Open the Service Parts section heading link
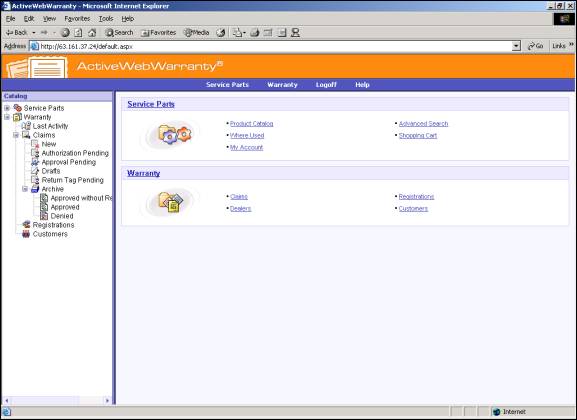 coord(151,104)
